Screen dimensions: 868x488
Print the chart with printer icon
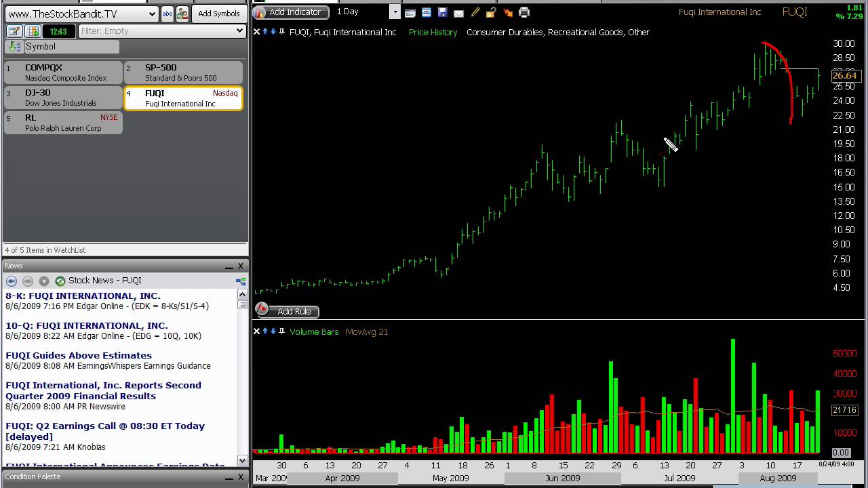click(524, 12)
